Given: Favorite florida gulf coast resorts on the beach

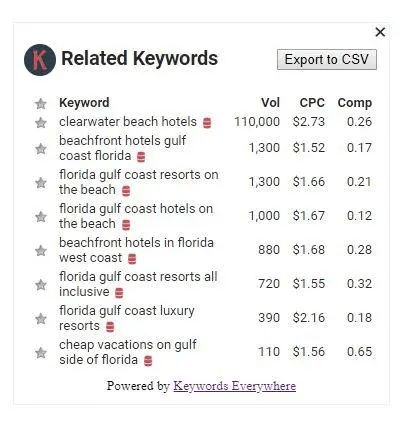Looking at the screenshot, I should pos(41,183).
